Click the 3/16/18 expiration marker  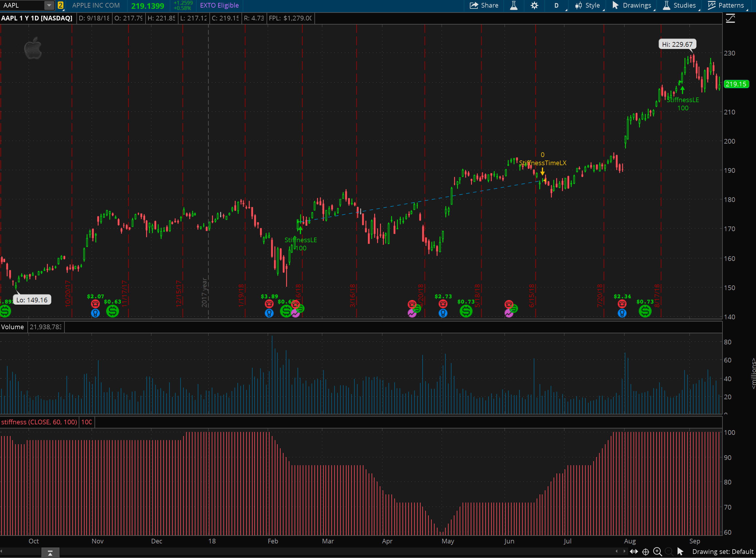pyautogui.click(x=352, y=296)
